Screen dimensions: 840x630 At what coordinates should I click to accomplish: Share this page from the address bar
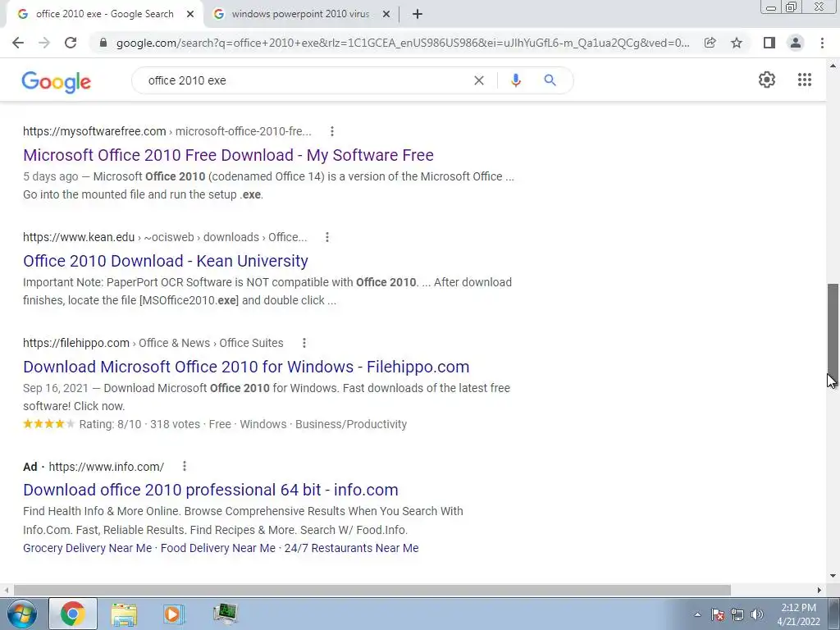pos(710,43)
